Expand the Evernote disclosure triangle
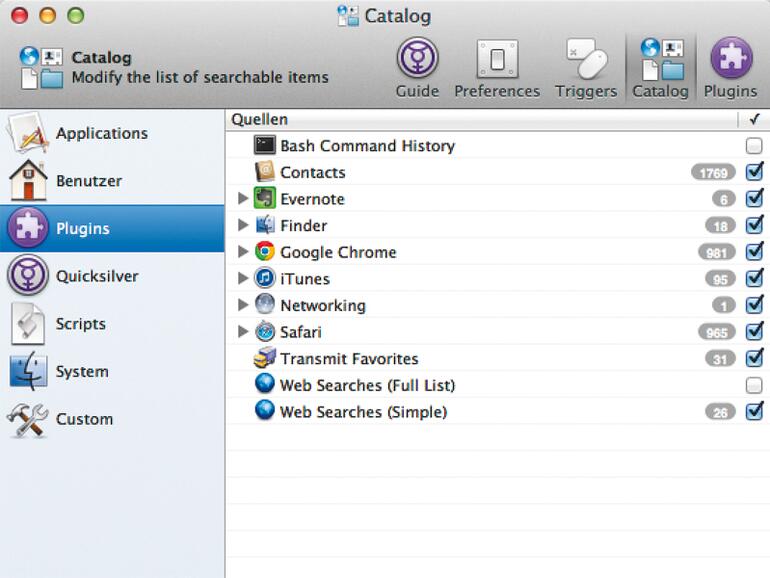The height and width of the screenshot is (578, 770). [x=243, y=199]
